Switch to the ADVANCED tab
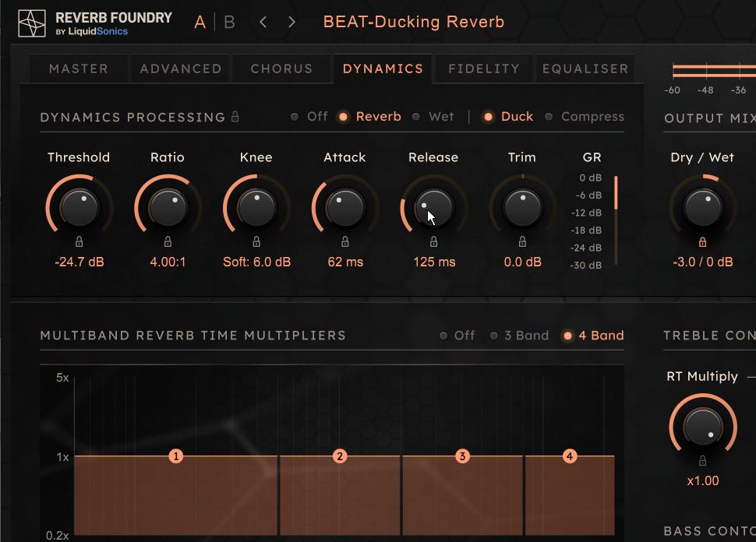Viewport: 756px width, 542px height. 181,69
